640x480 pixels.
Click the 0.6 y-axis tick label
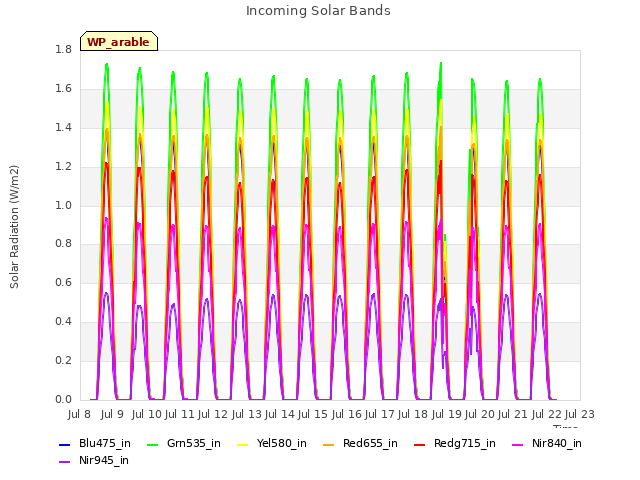[63, 282]
